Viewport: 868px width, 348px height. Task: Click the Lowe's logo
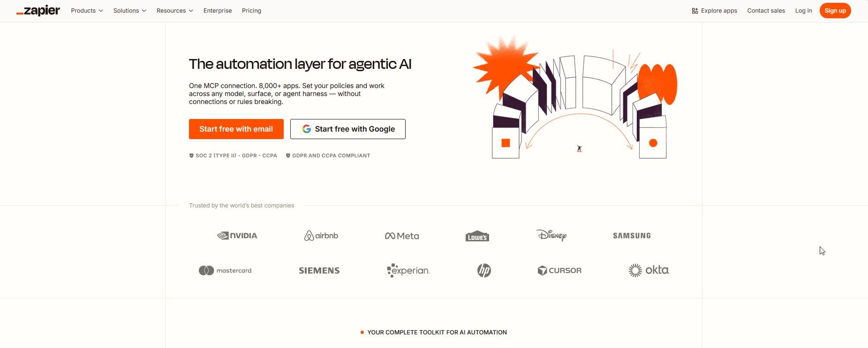click(477, 236)
